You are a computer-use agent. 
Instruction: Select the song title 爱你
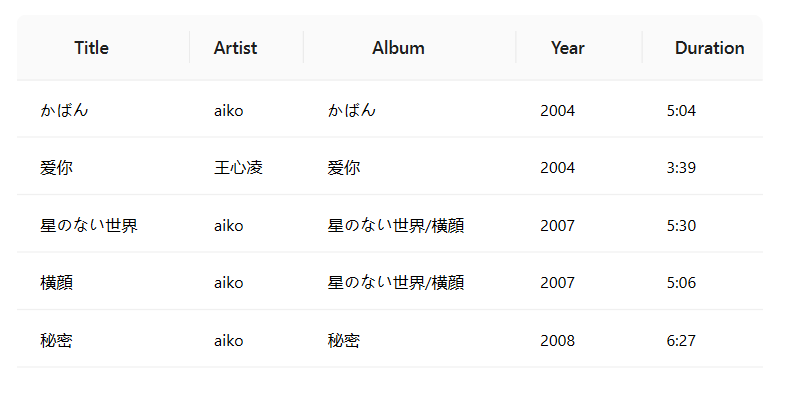pyautogui.click(x=56, y=167)
